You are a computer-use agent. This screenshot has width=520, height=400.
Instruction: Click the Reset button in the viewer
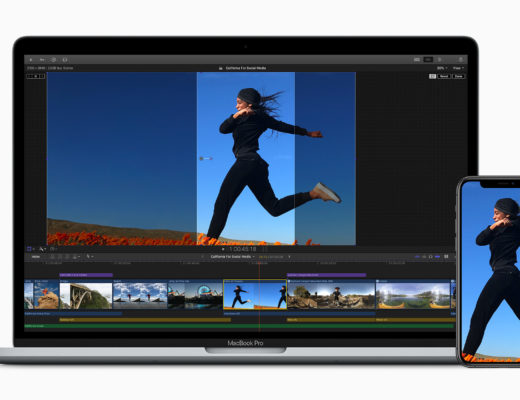444,76
